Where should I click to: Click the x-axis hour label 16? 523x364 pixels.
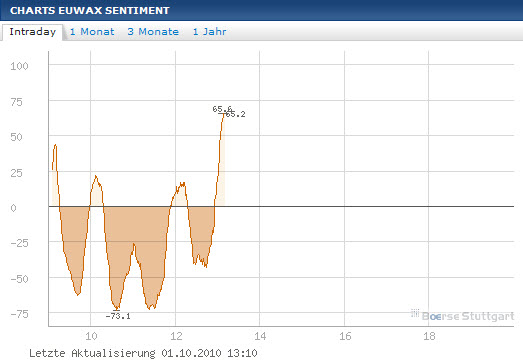[345, 336]
